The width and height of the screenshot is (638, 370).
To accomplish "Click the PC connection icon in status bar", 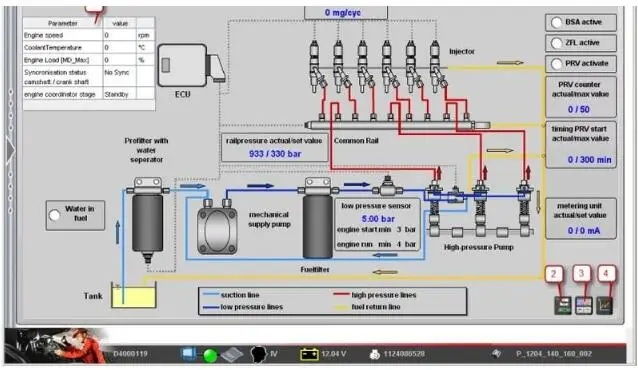I will click(x=189, y=354).
